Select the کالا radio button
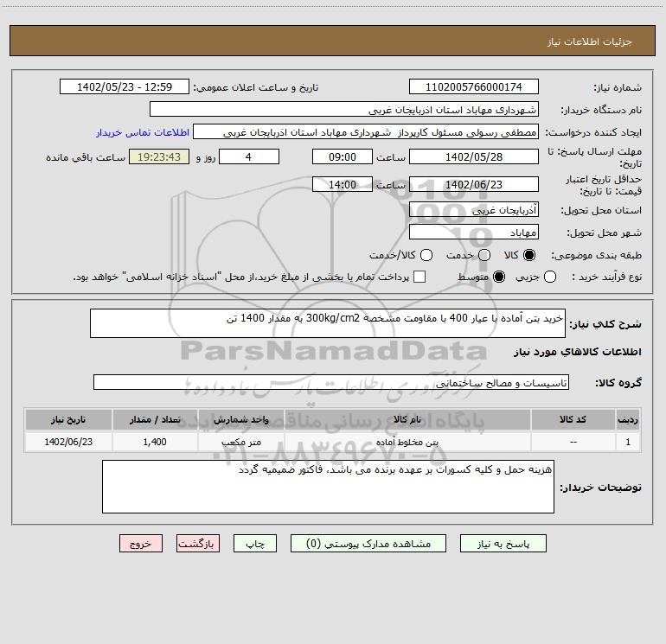 [x=529, y=255]
